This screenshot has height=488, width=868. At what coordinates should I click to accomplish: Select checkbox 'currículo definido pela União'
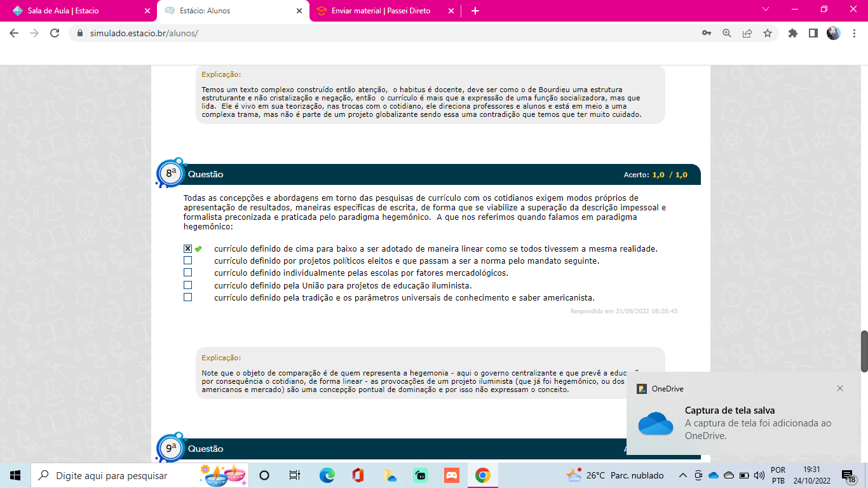[x=187, y=285]
